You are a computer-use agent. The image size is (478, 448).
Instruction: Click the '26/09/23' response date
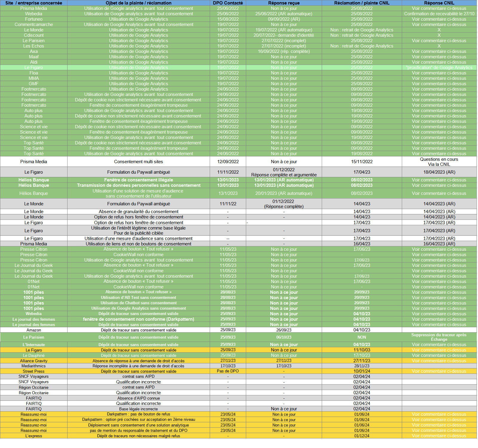click(284, 330)
